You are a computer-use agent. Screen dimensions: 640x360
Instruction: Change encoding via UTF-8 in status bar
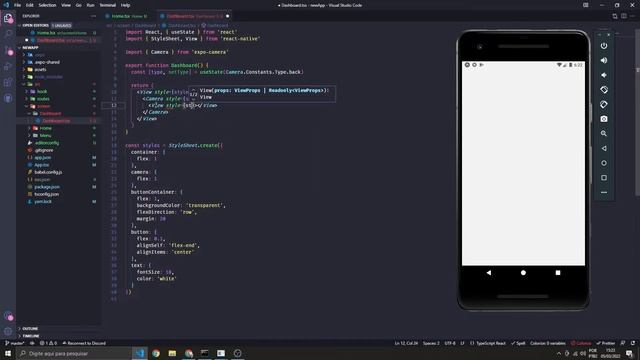[450, 343]
